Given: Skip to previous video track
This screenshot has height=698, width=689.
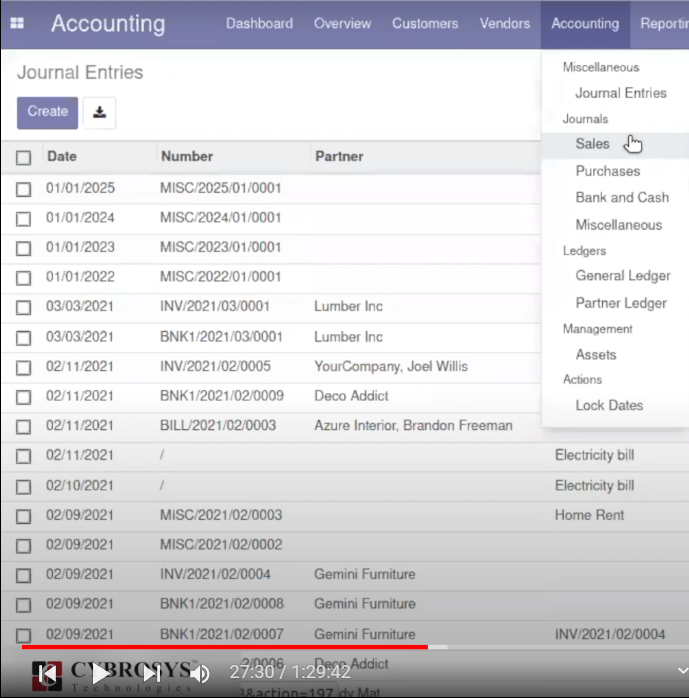Looking at the screenshot, I should pyautogui.click(x=48, y=674).
